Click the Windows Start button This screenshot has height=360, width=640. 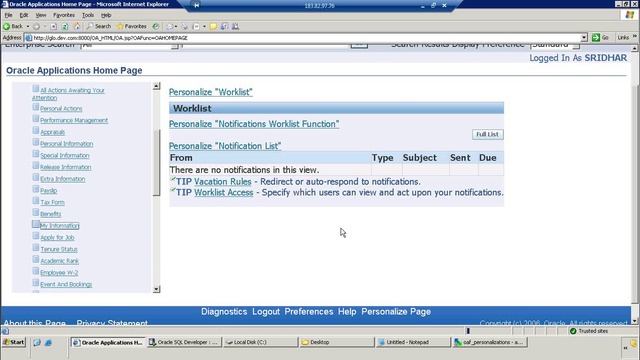[14, 342]
